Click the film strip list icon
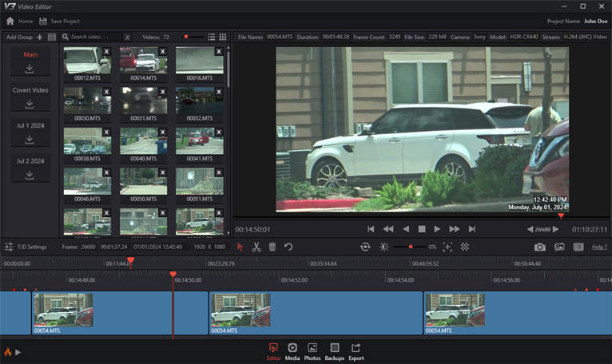This screenshot has width=612, height=364. [578, 247]
